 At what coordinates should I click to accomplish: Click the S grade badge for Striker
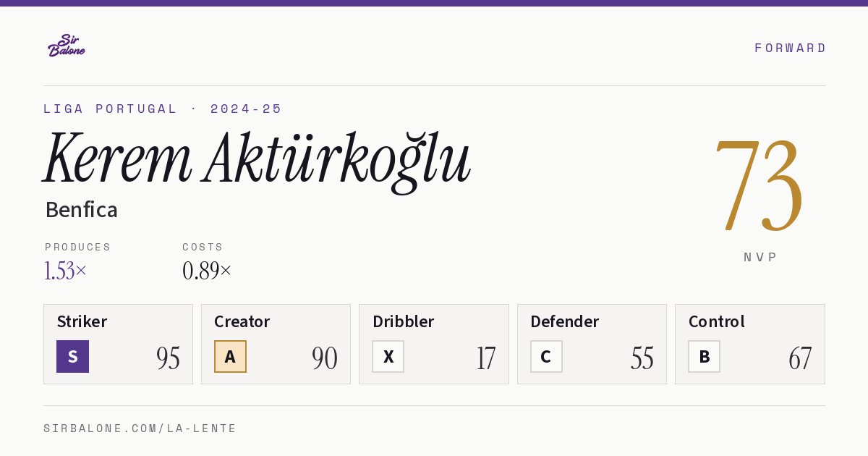pos(72,356)
